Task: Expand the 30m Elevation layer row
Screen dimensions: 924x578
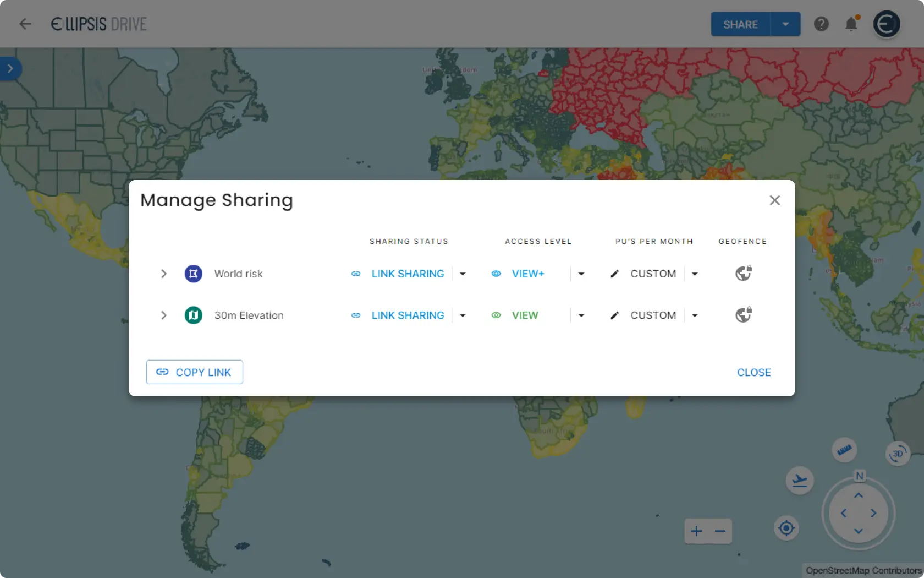Action: click(x=163, y=315)
